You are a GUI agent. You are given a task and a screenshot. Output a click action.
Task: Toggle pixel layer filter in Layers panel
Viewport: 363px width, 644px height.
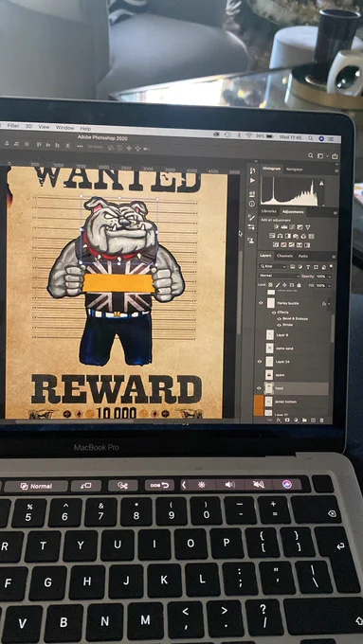click(x=292, y=267)
